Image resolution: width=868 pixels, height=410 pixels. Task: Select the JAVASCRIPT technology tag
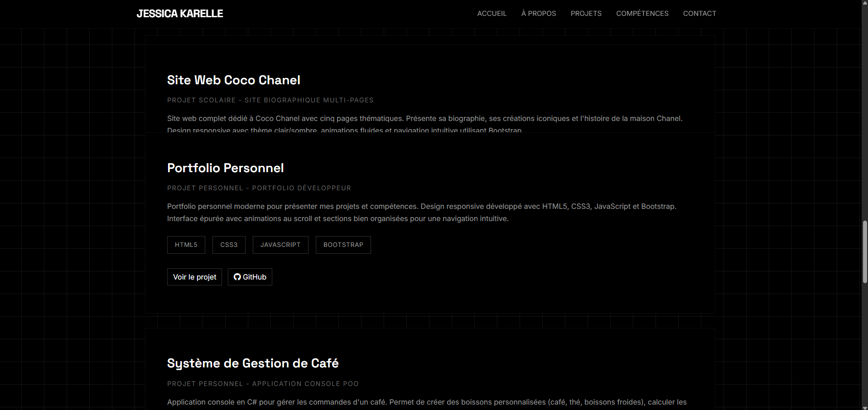tap(280, 245)
